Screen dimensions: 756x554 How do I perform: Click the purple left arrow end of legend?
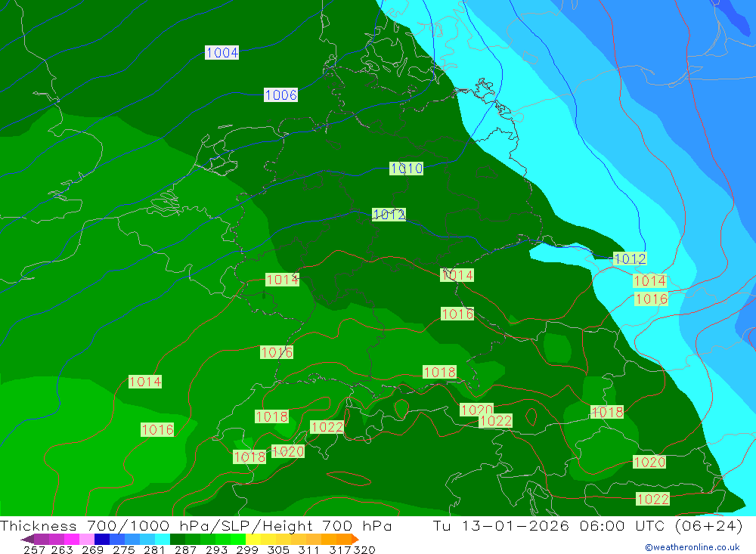[27, 539]
